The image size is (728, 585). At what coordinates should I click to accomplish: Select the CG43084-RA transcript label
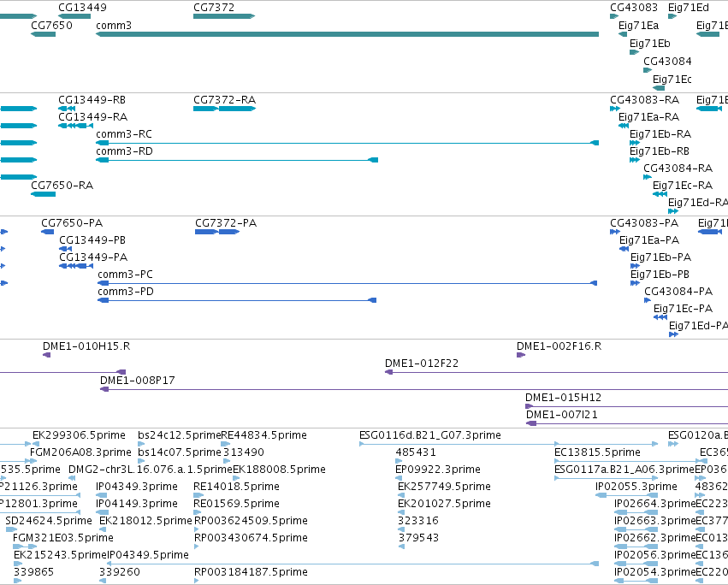[x=678, y=168]
